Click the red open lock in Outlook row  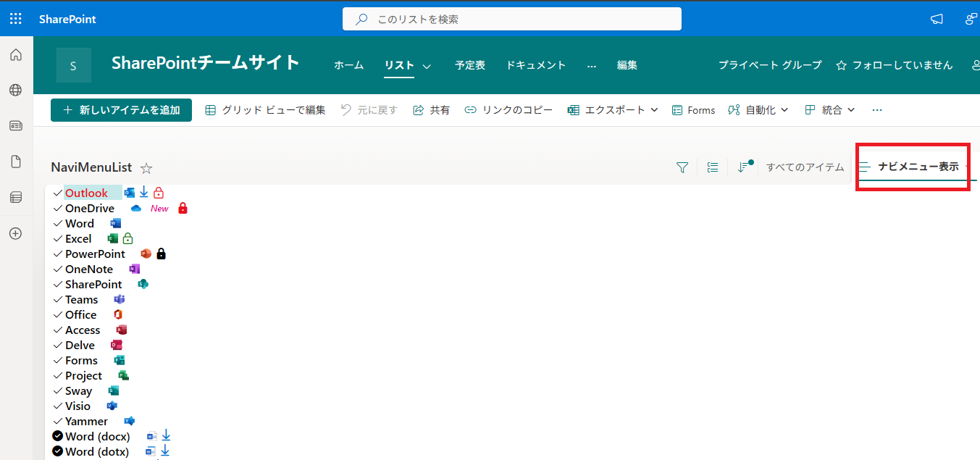pyautogui.click(x=158, y=193)
